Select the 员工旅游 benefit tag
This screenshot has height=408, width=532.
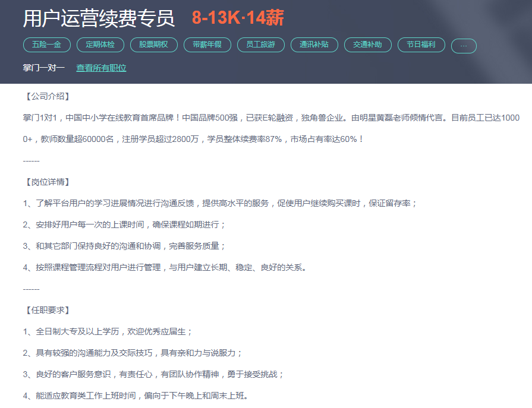(x=260, y=45)
